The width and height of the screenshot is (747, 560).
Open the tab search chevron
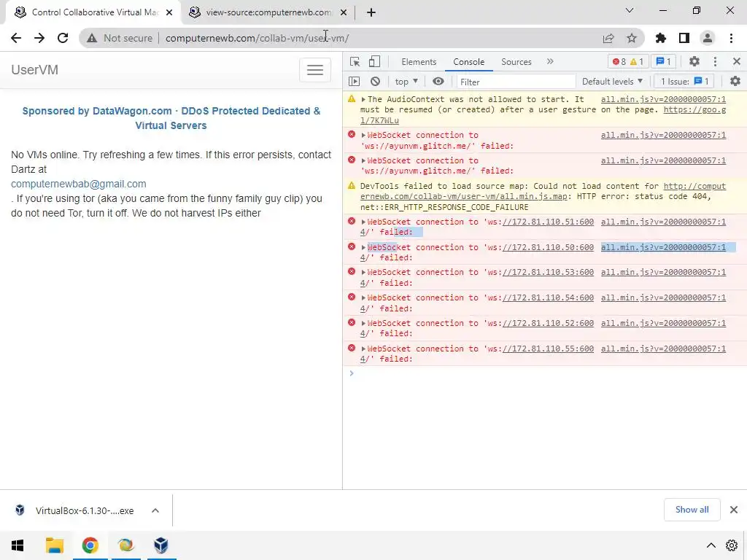(630, 10)
